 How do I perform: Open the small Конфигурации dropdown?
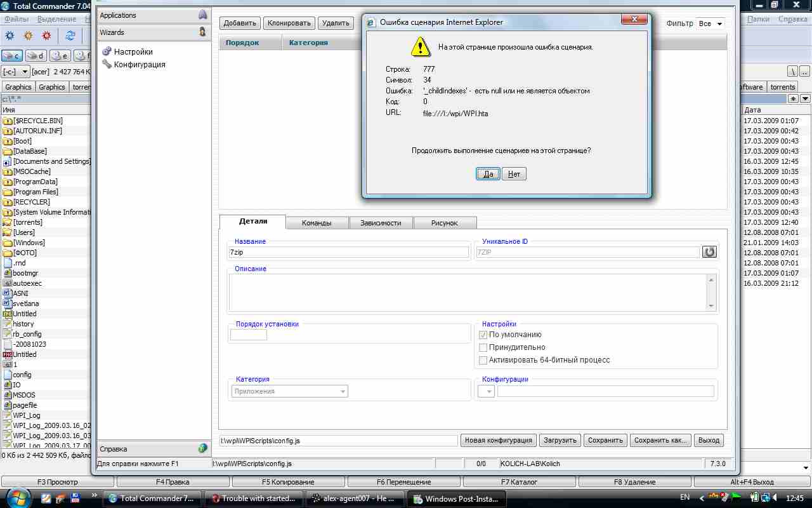click(x=486, y=391)
